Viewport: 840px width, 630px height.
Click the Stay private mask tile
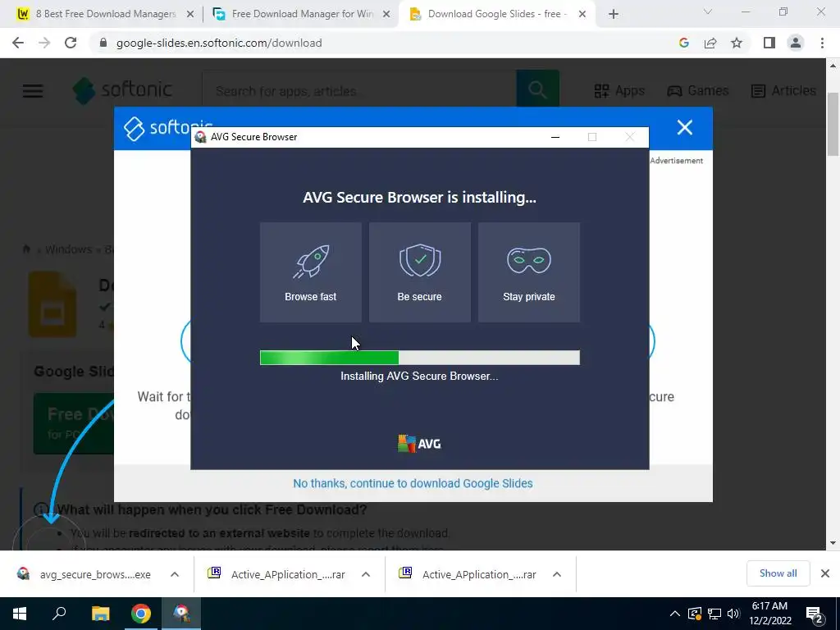529,272
